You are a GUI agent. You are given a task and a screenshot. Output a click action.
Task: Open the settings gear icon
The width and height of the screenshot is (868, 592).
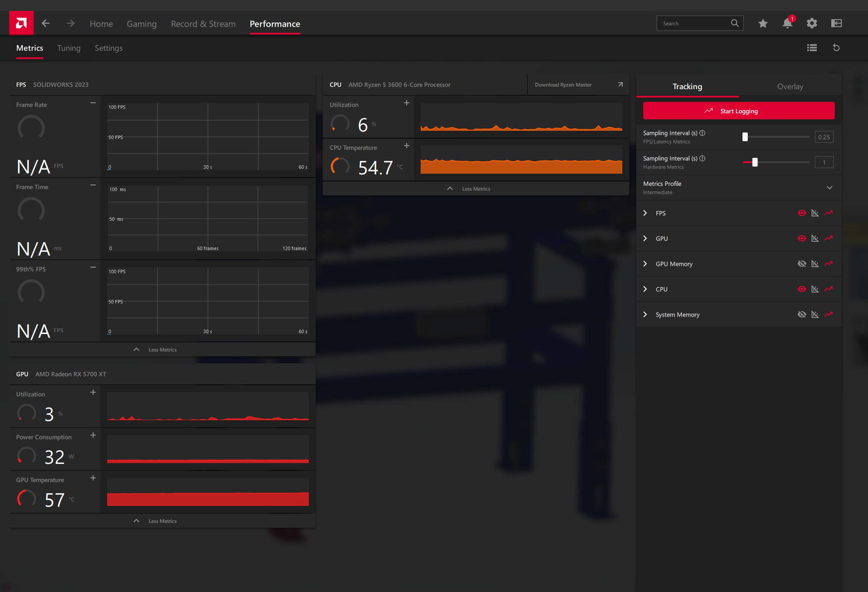coord(812,23)
